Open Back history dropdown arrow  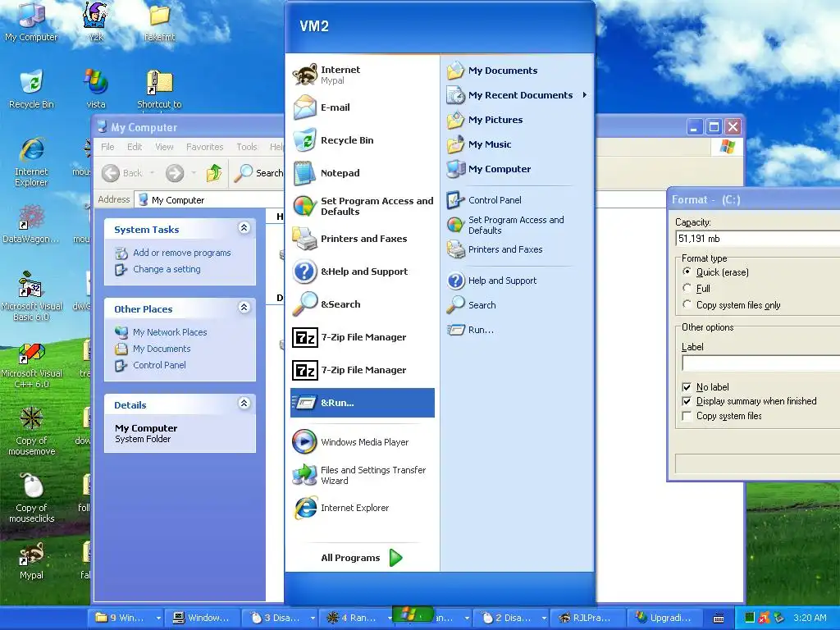152,173
